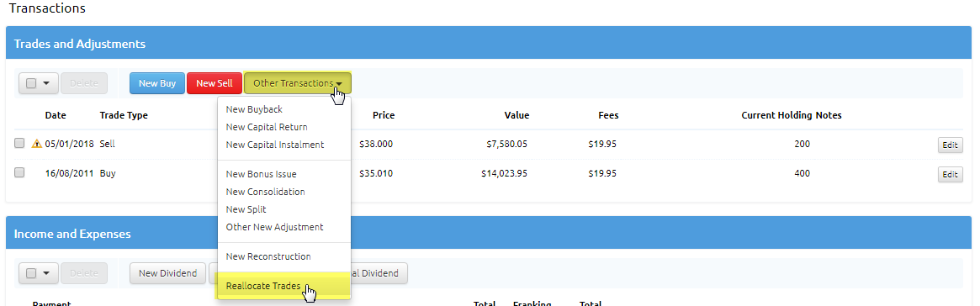Click the New Dividend button
The width and height of the screenshot is (980, 306).
(167, 273)
